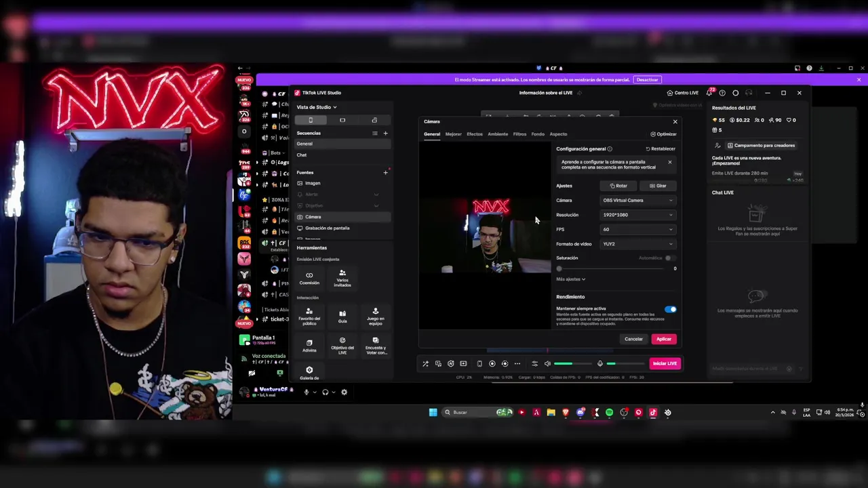Open the Varios invitados tool
Image resolution: width=868 pixels, height=488 pixels.
[342, 278]
